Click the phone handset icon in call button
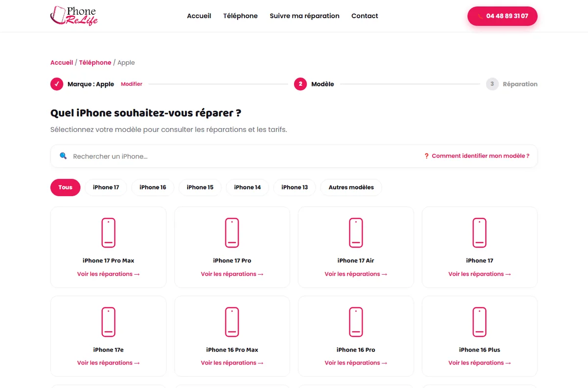Screen dimensions: 588x388 click(x=480, y=16)
